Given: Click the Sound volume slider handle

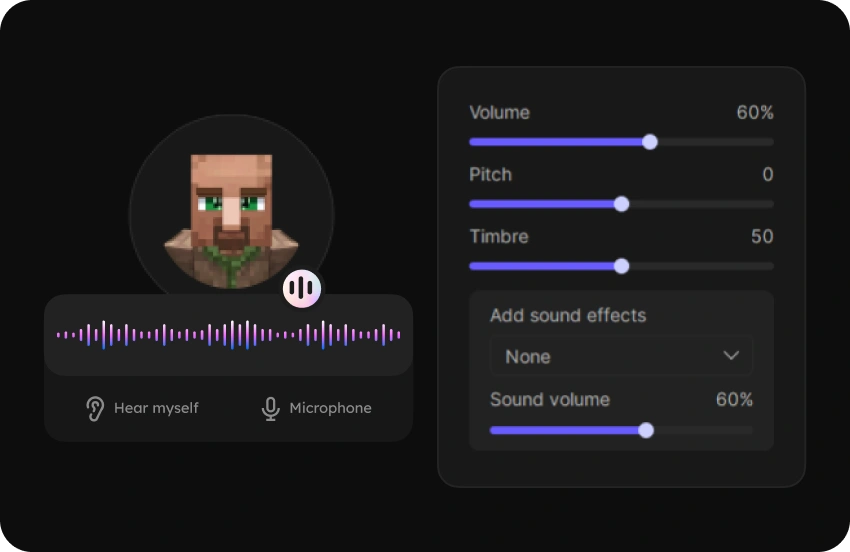Looking at the screenshot, I should point(646,430).
